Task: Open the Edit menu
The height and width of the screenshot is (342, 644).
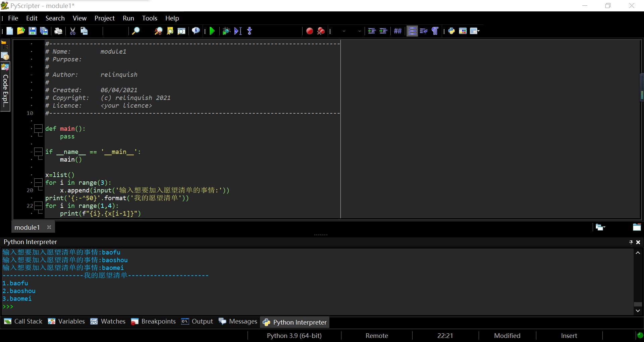Action: pos(32,18)
